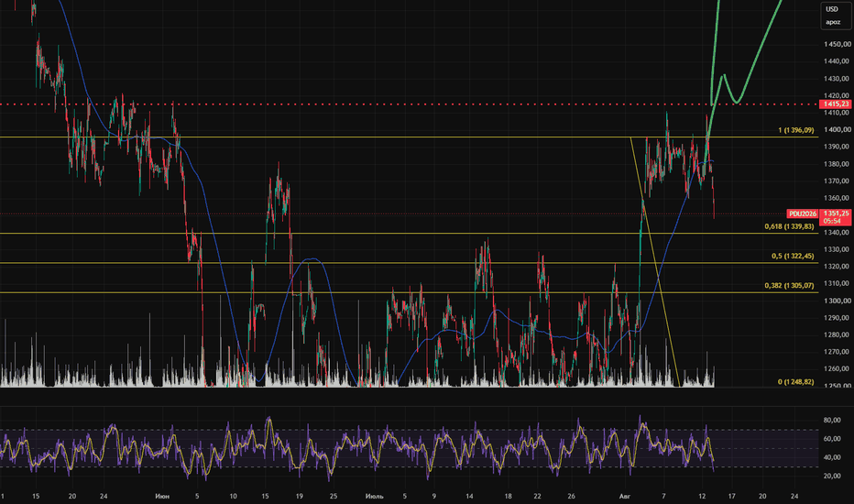This screenshot has height=504, width=854.
Task: Click 1450,00 on the price scale
Action: click(837, 44)
